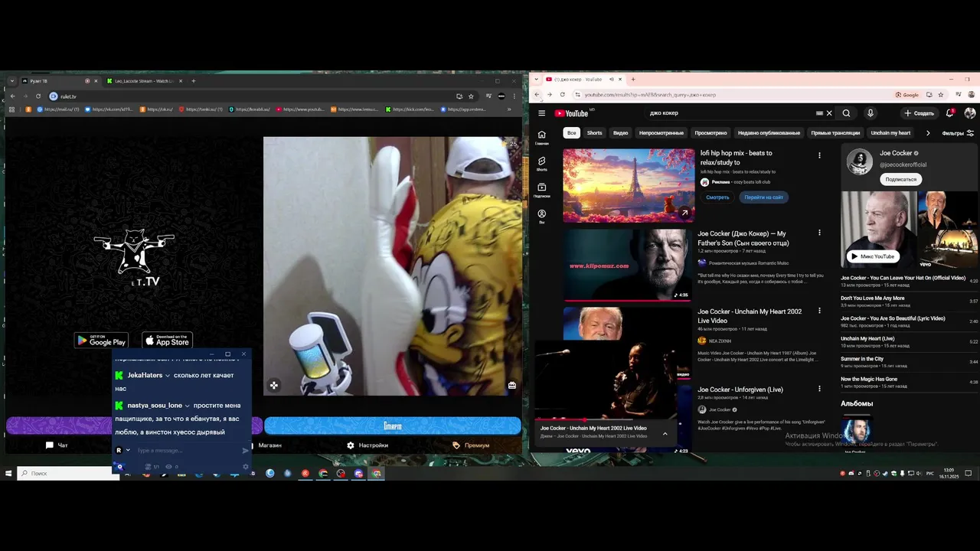The width and height of the screenshot is (980, 551).
Task: Select the Видео filter chip
Action: [621, 133]
